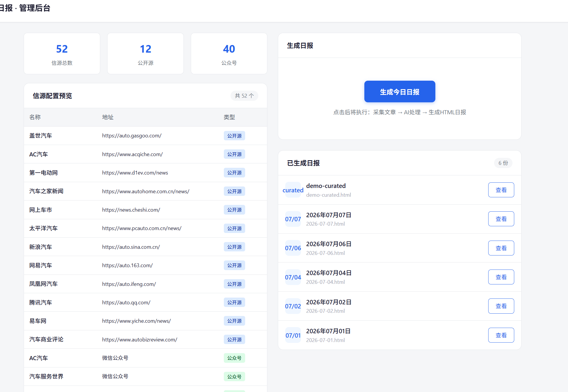This screenshot has width=568, height=392.
Task: Click the 类型 column header
Action: click(229, 117)
